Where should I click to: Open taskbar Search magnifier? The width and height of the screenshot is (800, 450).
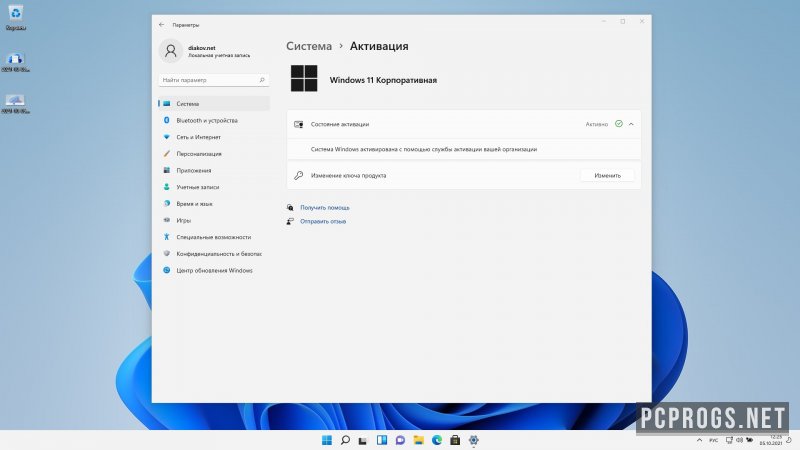pos(345,440)
